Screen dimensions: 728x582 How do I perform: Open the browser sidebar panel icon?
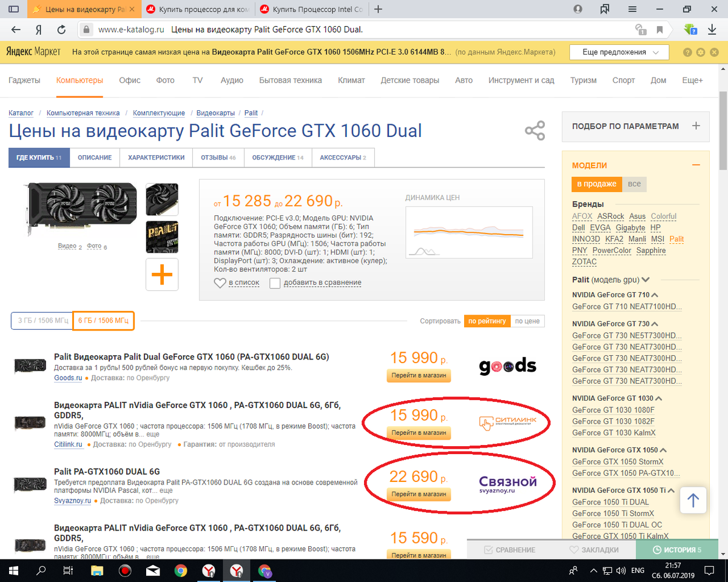click(x=13, y=9)
